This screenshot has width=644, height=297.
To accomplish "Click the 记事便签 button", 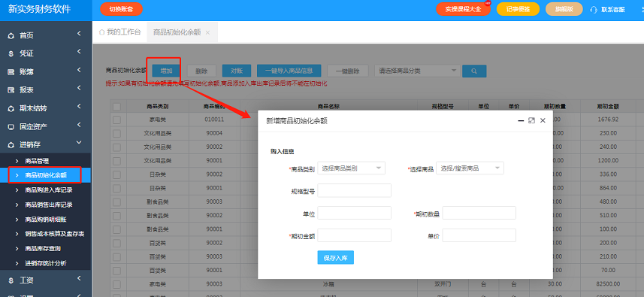I will [518, 9].
